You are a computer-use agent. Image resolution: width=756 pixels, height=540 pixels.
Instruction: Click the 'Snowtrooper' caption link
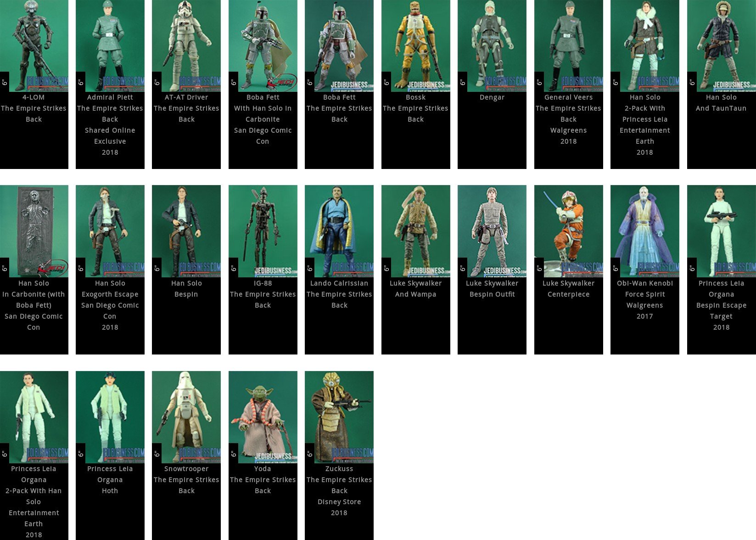[x=186, y=469]
